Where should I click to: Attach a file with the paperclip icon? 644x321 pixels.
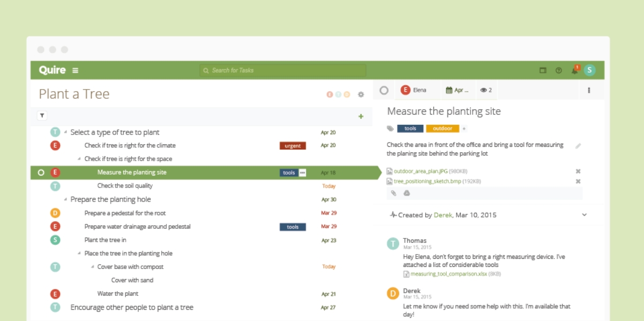click(394, 193)
